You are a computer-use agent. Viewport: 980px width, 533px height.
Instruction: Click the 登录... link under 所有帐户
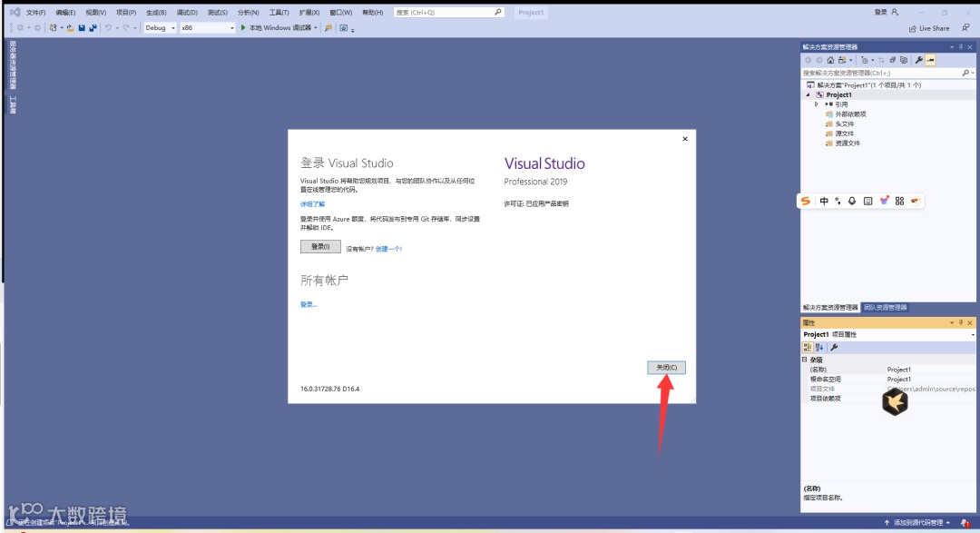[x=309, y=305]
